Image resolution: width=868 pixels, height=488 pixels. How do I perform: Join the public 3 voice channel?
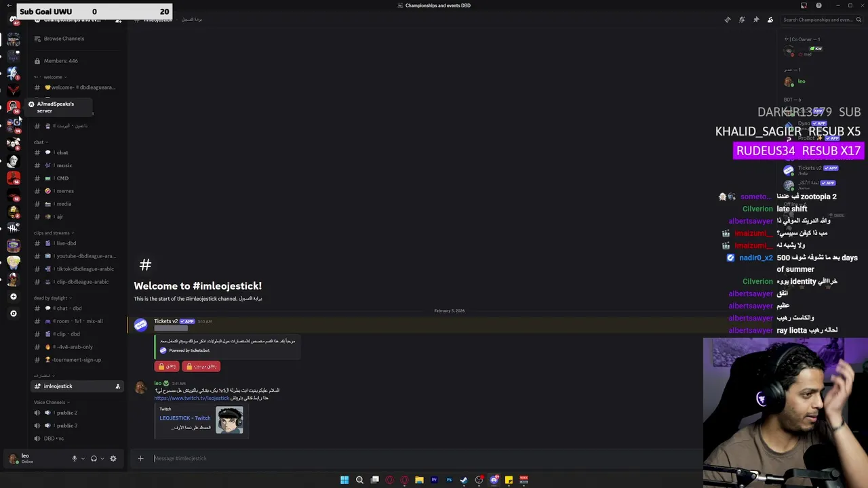click(x=77, y=426)
